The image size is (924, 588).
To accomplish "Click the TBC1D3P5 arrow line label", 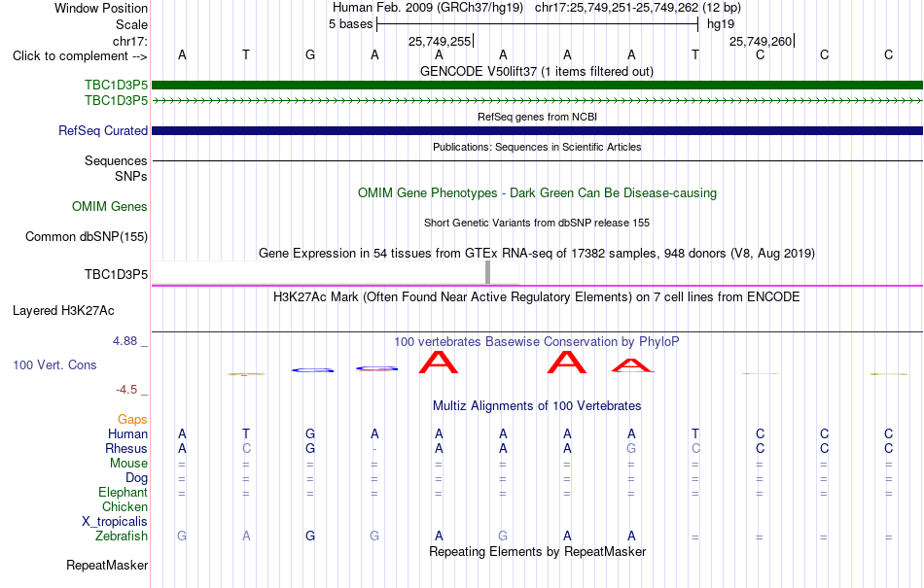I will point(116,101).
